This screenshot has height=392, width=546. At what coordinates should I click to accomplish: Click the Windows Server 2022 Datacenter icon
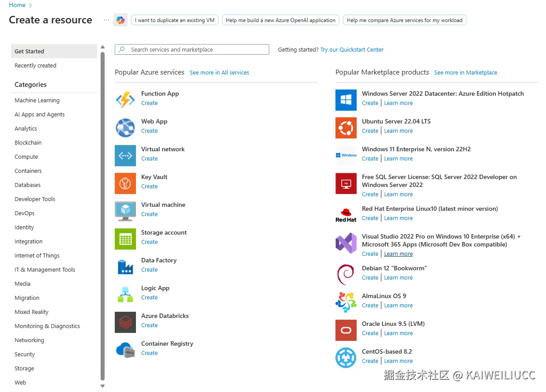(346, 100)
